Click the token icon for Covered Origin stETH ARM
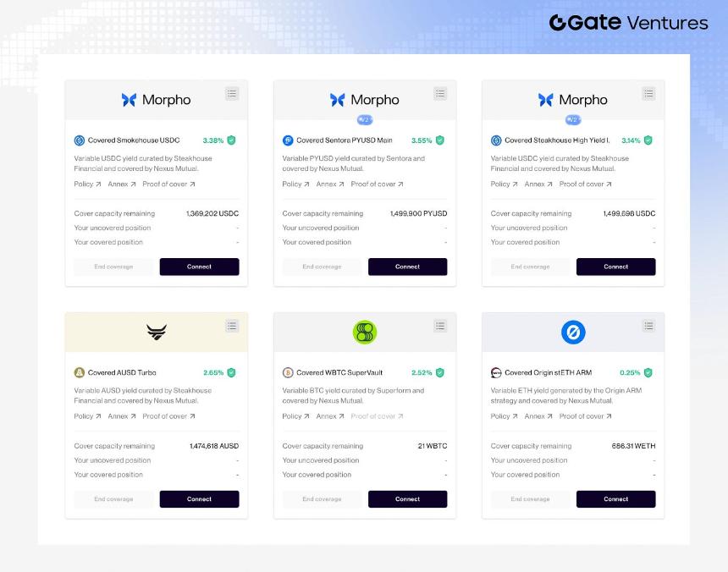Image resolution: width=728 pixels, height=572 pixels. click(496, 372)
